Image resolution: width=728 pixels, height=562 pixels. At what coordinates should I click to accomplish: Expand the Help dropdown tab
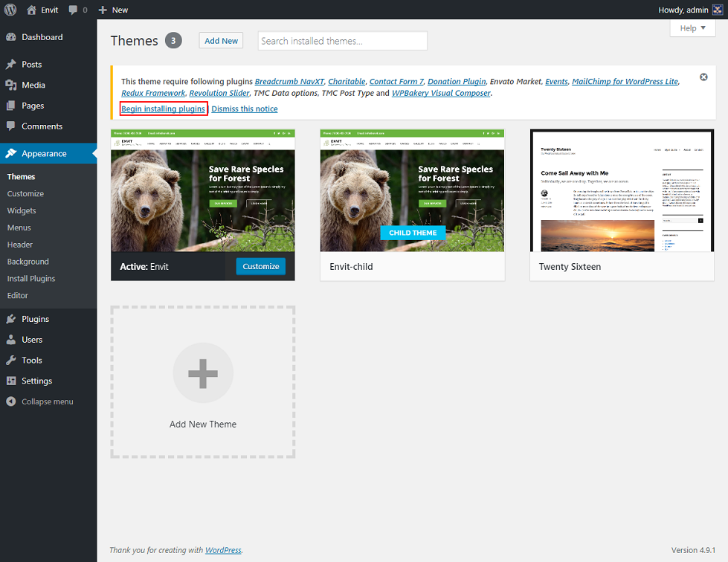(x=692, y=28)
